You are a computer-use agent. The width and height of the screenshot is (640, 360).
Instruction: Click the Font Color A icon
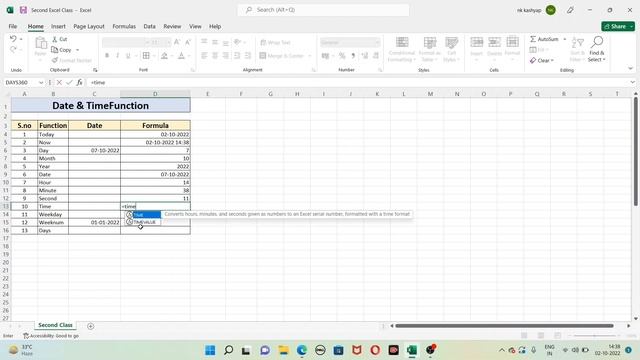click(181, 56)
